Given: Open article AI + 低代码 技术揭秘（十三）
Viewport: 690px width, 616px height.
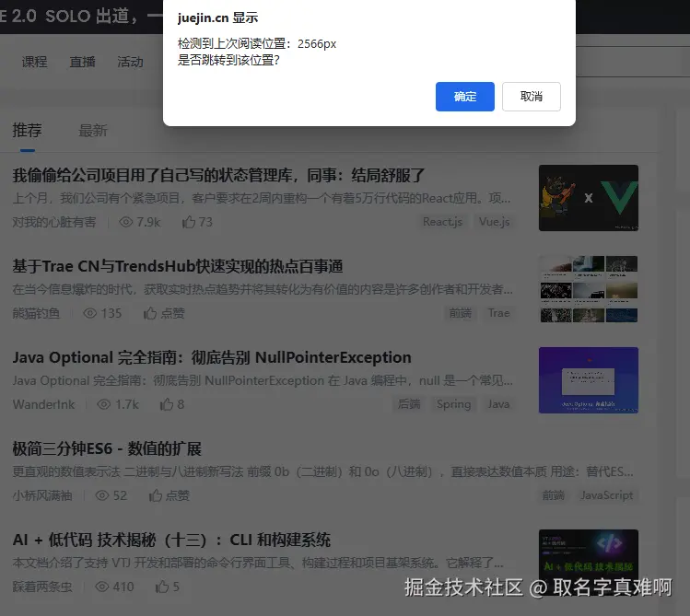Looking at the screenshot, I should click(x=171, y=540).
